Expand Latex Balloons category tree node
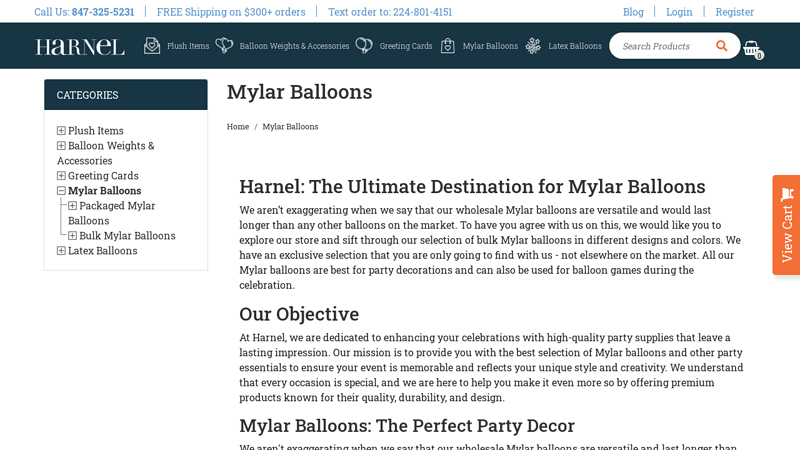 coord(61,251)
